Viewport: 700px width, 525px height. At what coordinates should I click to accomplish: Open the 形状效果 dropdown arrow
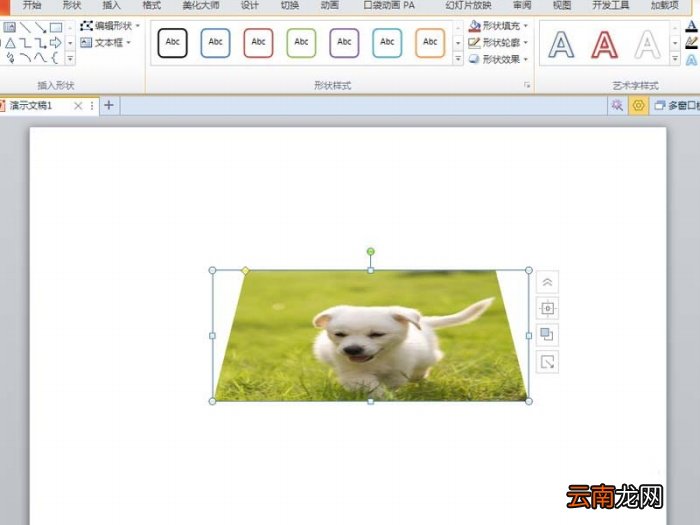point(525,59)
